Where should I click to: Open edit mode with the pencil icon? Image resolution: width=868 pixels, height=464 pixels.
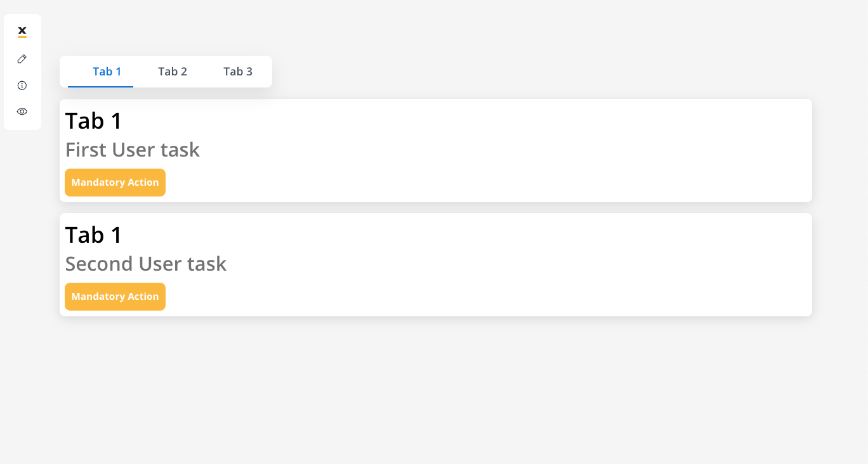point(22,59)
